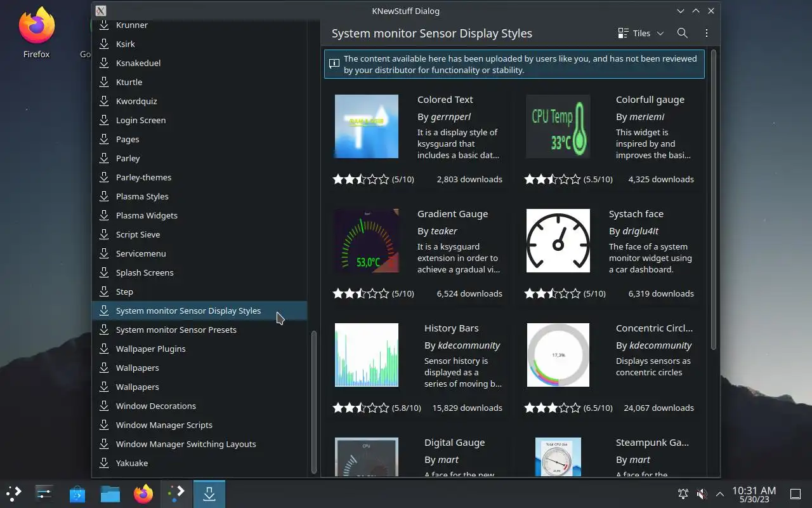
Task: Click the Concentric Circles thumbnail
Action: (x=558, y=355)
